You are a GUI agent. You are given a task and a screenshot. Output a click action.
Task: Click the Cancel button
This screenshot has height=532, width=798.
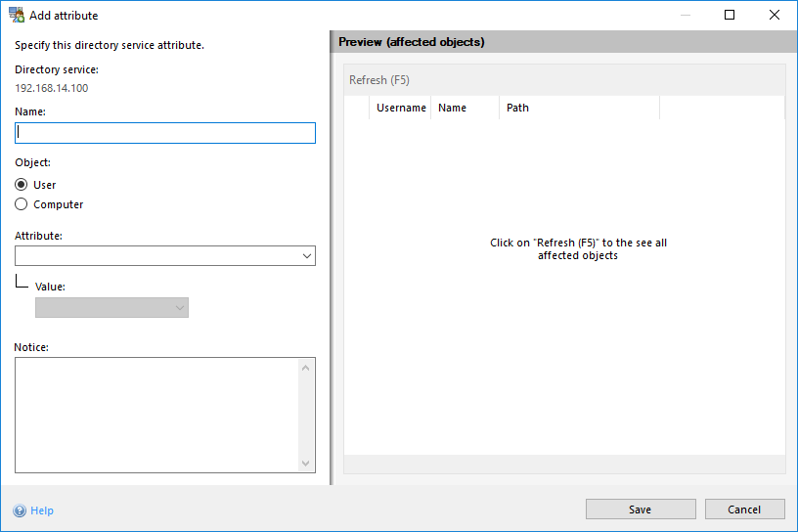[744, 510]
